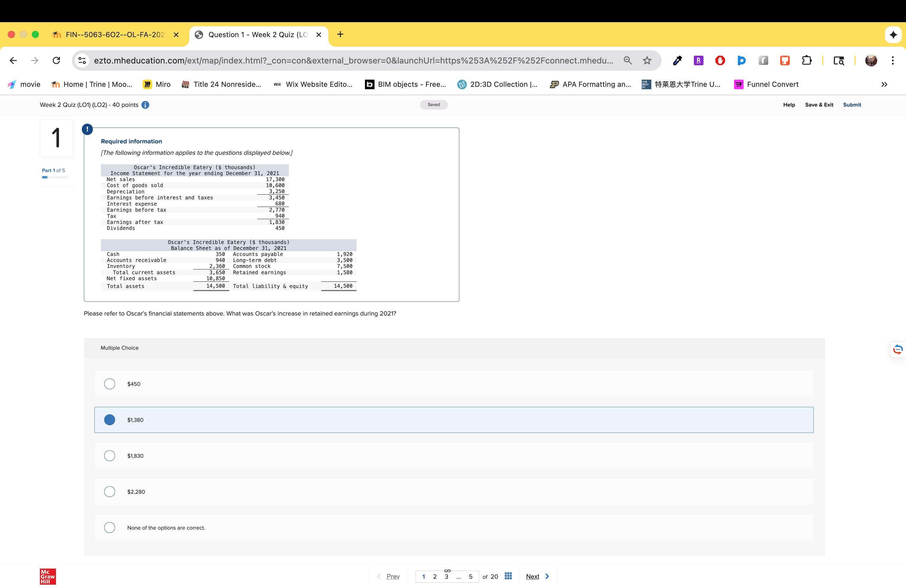Viewport: 906px width, 588px height.
Task: Open the orange extension icon
Action: pyautogui.click(x=785, y=60)
